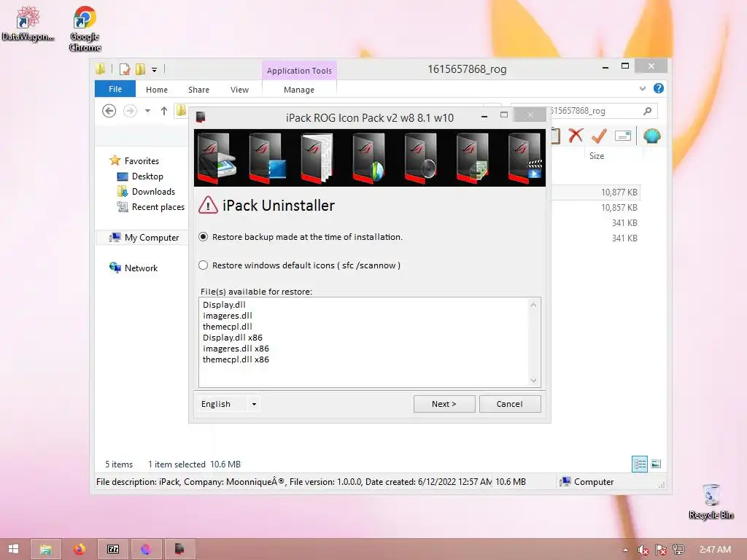Open Downloads in navigation pane

point(153,192)
